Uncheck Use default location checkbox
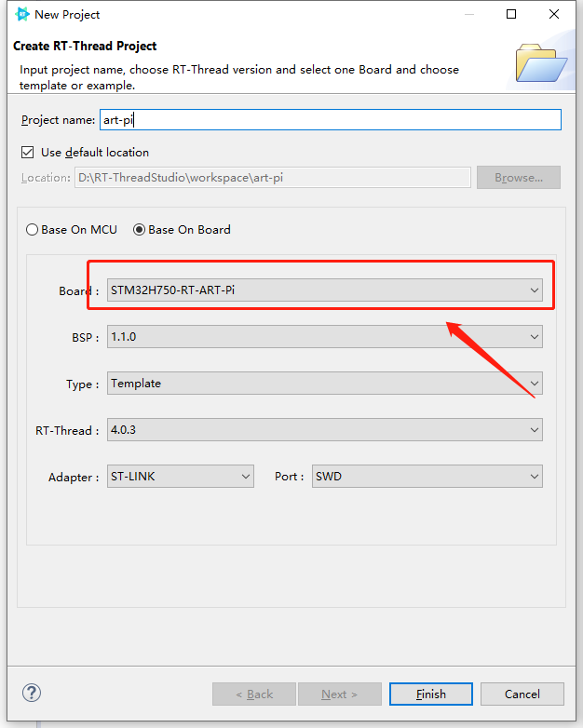 [27, 153]
